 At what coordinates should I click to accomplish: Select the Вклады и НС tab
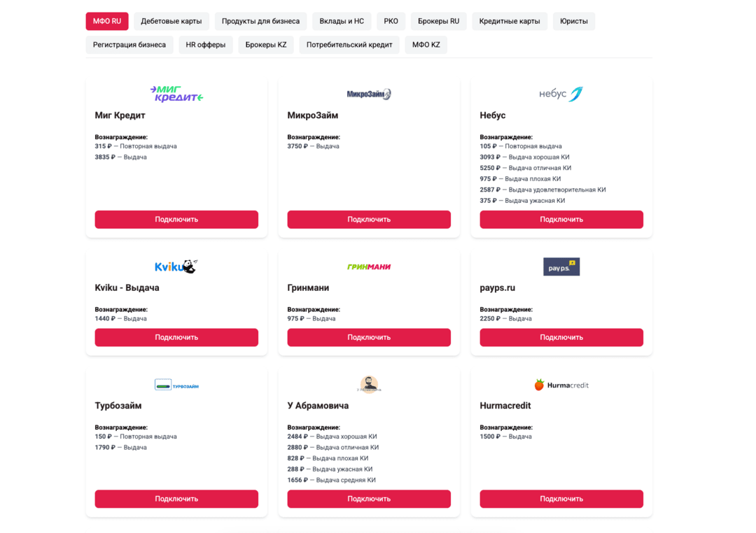(x=342, y=21)
